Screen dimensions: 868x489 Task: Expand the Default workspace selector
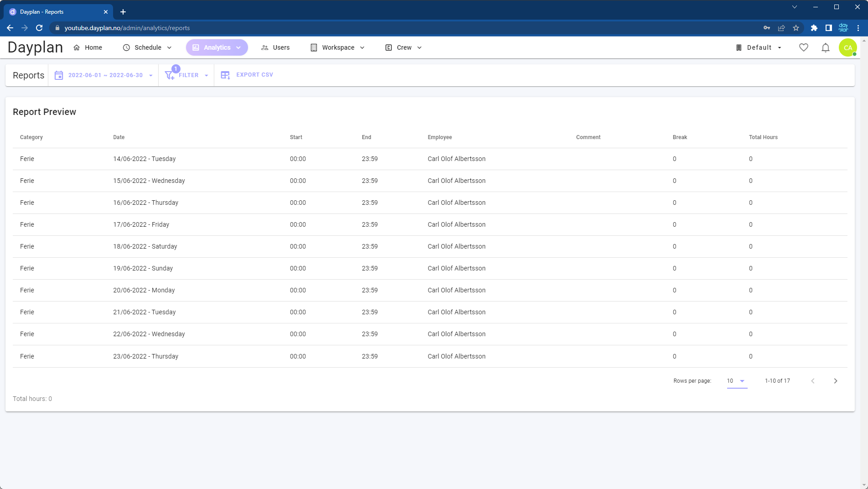coord(759,47)
